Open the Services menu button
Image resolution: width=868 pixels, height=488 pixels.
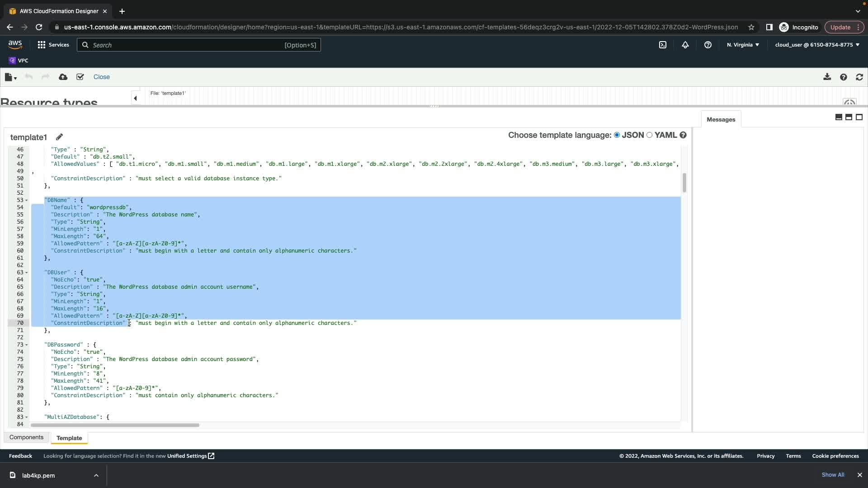pos(53,45)
